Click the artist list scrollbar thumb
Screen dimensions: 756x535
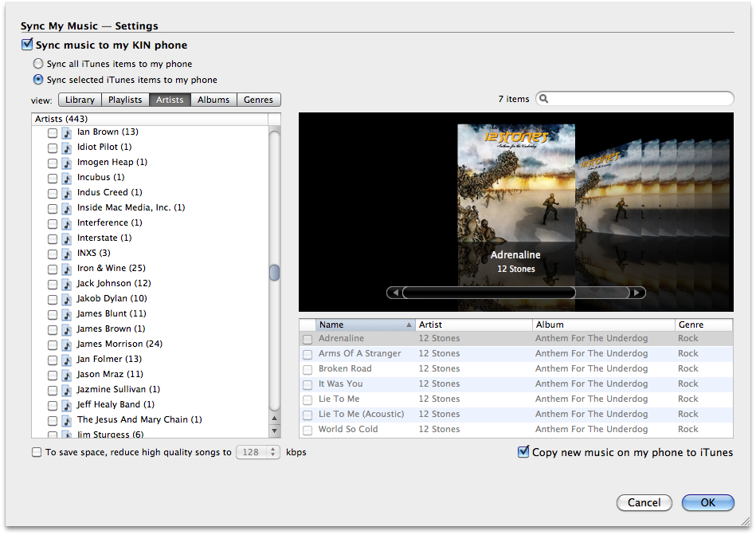pos(274,272)
